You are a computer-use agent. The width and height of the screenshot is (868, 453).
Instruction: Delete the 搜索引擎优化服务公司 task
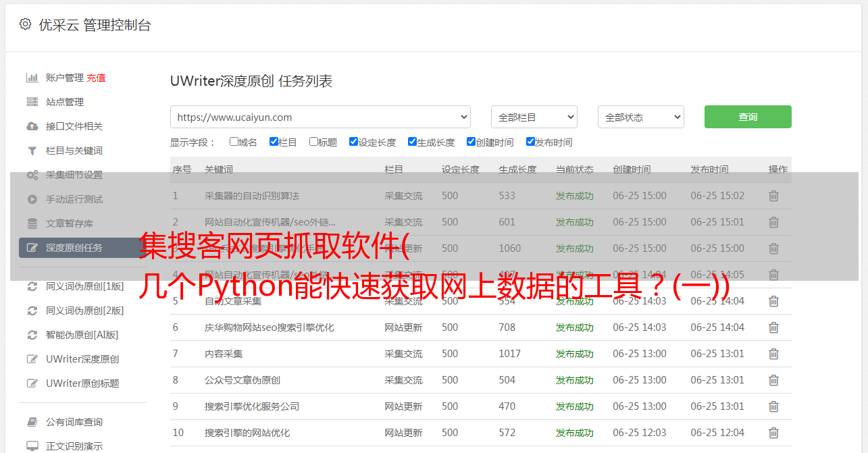point(773,406)
